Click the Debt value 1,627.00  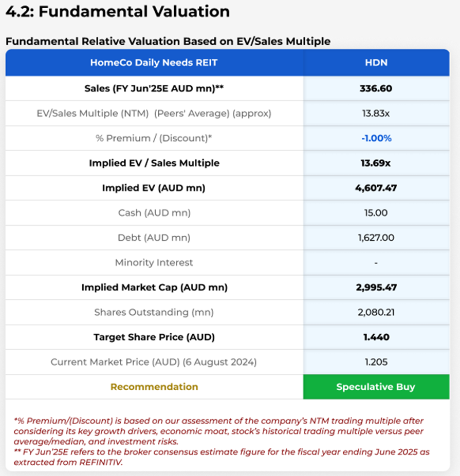[x=376, y=238]
